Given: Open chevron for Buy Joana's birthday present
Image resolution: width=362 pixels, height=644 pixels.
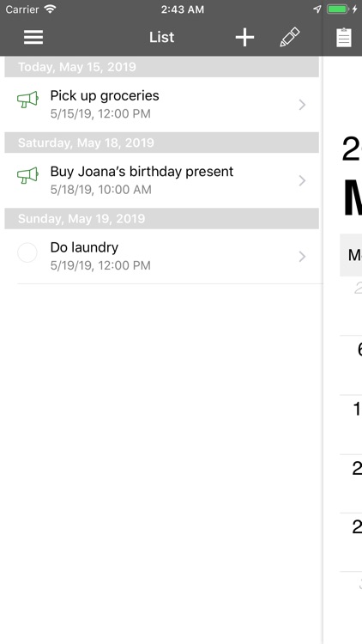Looking at the screenshot, I should pos(303,180).
